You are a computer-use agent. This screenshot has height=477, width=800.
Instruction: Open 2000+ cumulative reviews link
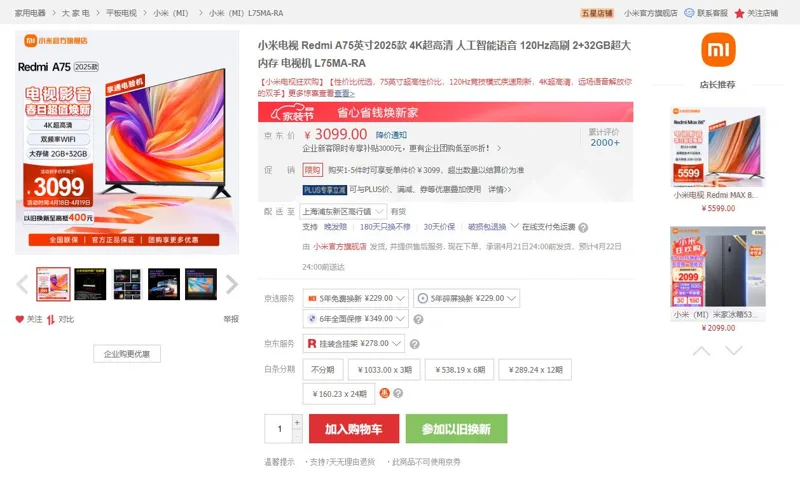tap(605, 143)
